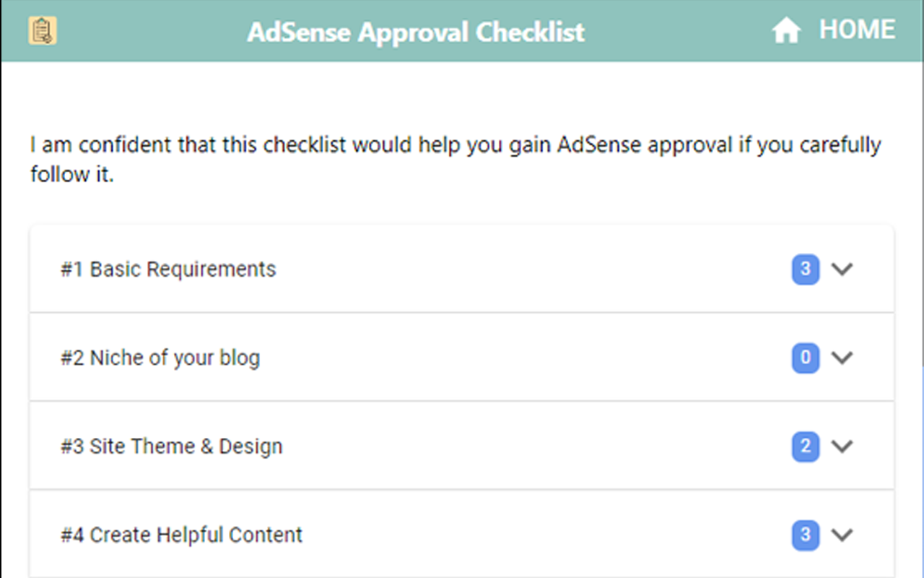Screen dimensions: 924x578
Task: Click the AdSense Approval Checklist title
Action: (416, 31)
